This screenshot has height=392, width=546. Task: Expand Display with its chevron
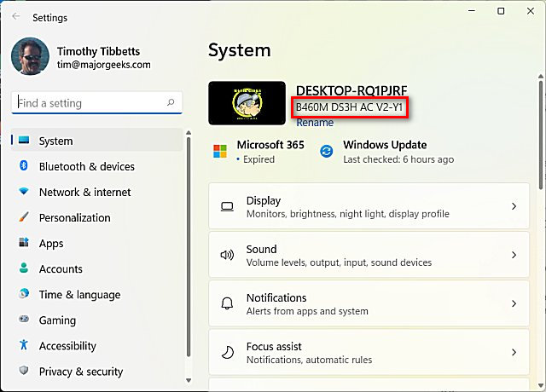pyautogui.click(x=514, y=206)
